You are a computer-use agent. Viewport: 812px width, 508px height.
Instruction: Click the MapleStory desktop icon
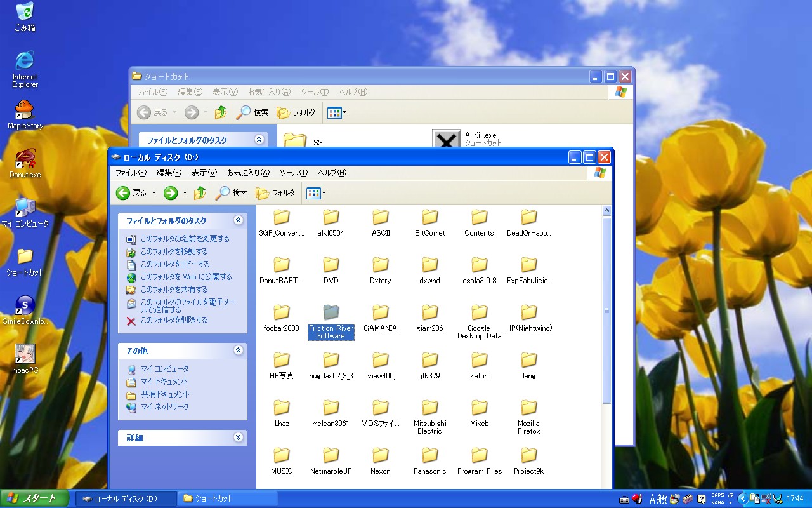pos(25,114)
